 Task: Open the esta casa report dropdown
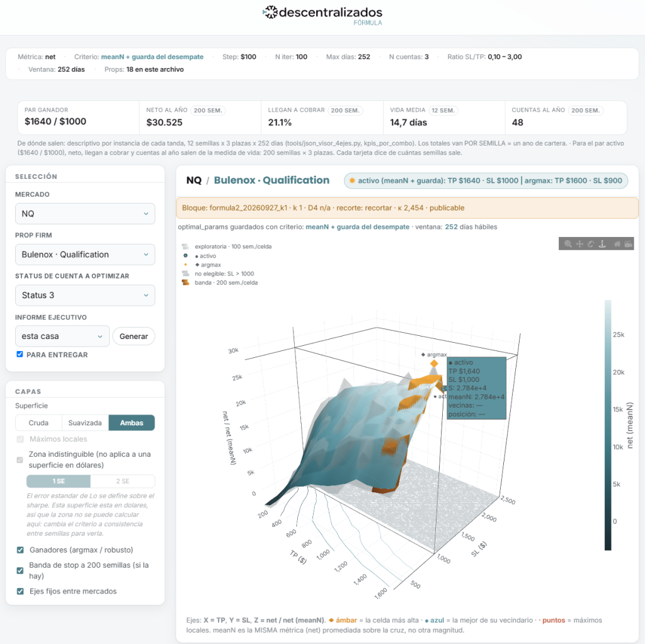click(62, 336)
